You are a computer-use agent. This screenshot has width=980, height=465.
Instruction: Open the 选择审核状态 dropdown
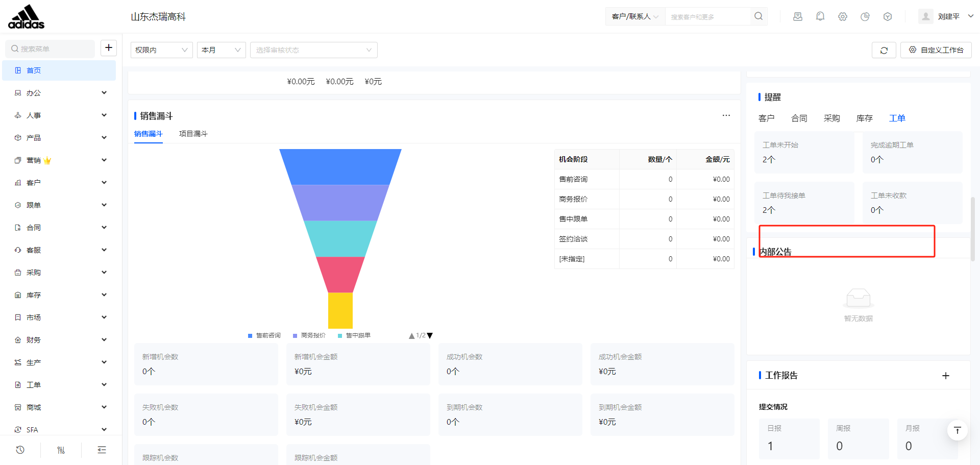314,50
